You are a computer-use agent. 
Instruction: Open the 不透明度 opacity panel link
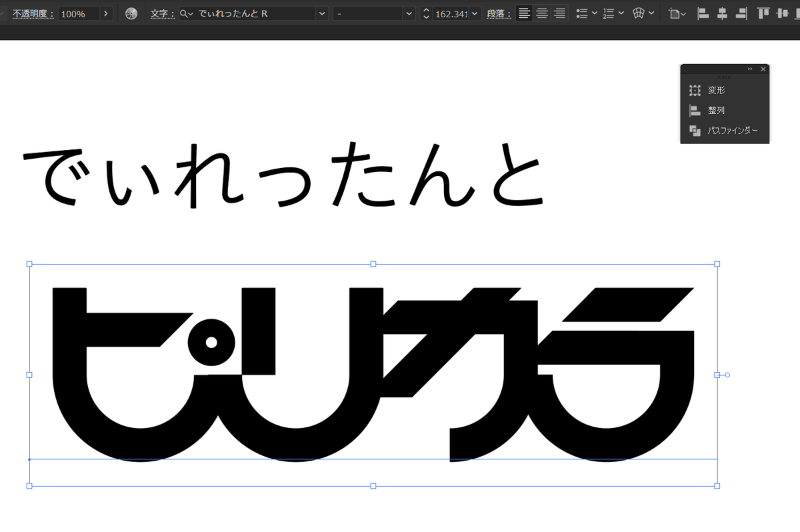click(33, 13)
